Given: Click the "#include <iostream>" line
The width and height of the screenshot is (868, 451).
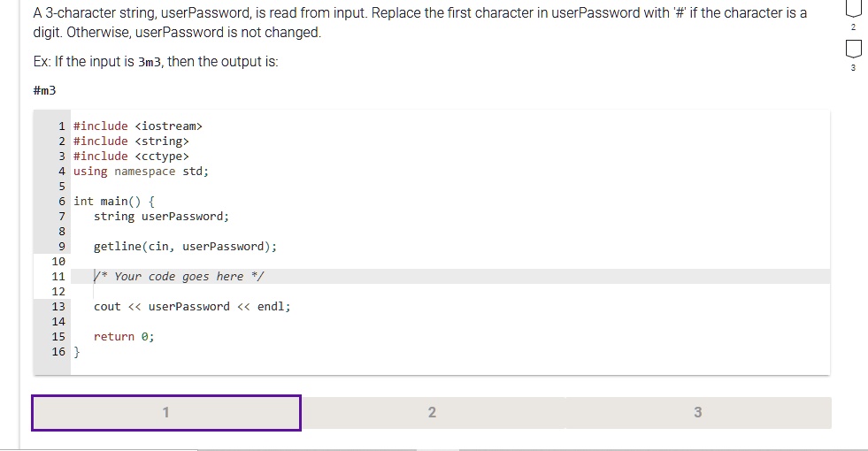Looking at the screenshot, I should pos(138,126).
